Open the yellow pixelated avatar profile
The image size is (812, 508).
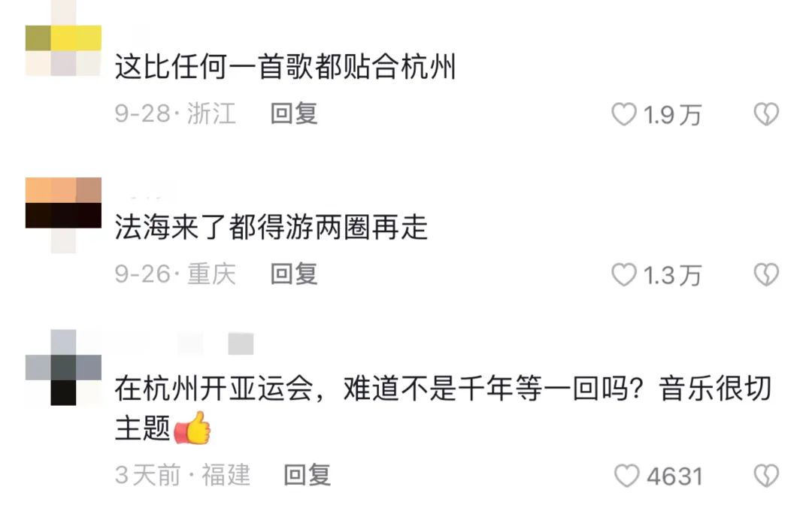pyautogui.click(x=63, y=39)
